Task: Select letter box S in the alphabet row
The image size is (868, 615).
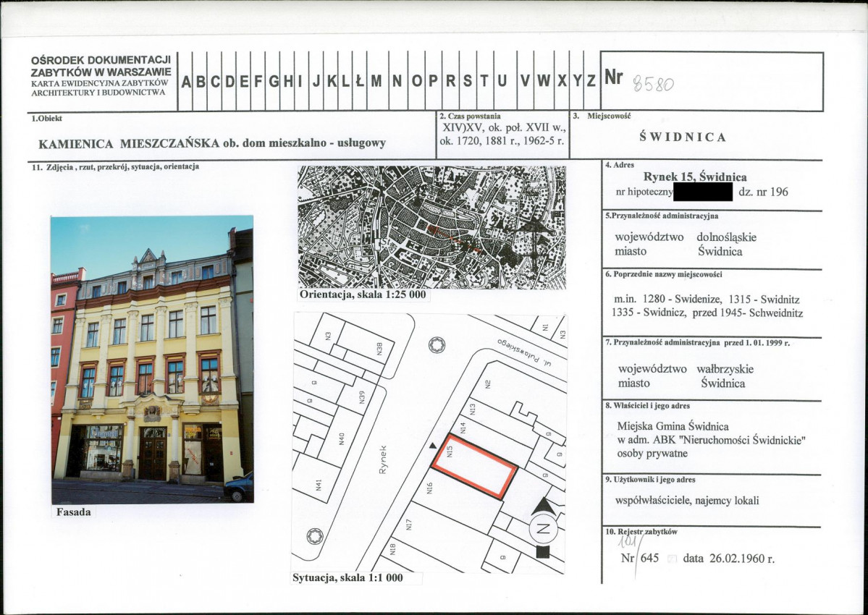Action: click(468, 82)
